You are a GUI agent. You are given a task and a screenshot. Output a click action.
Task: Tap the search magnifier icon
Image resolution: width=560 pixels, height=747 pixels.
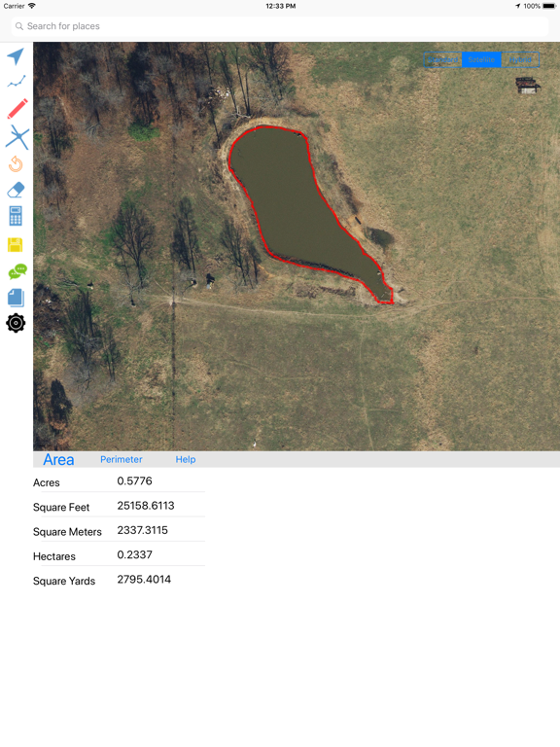[19, 26]
